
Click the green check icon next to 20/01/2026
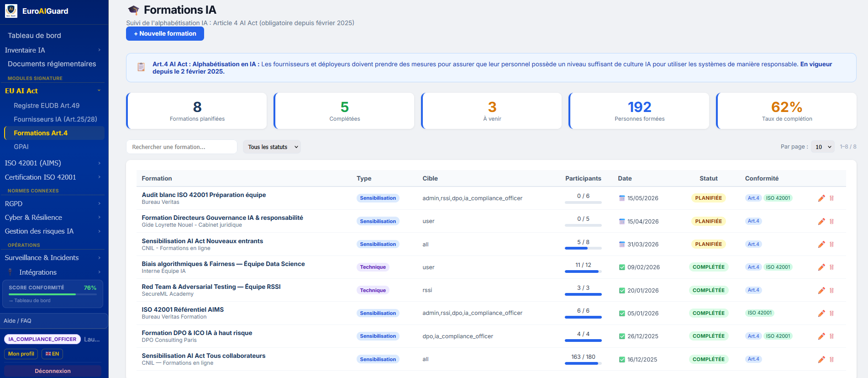622,290
